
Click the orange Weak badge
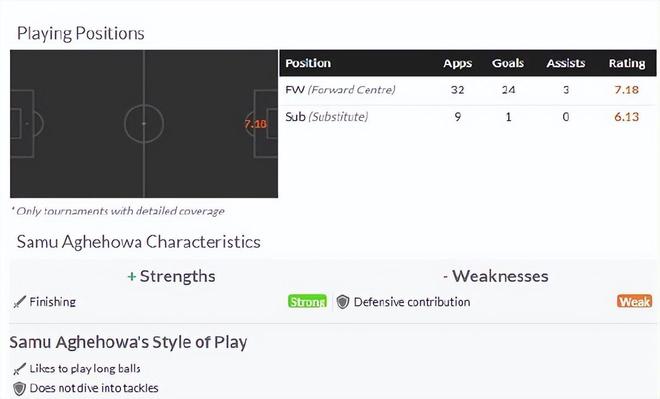pos(635,302)
